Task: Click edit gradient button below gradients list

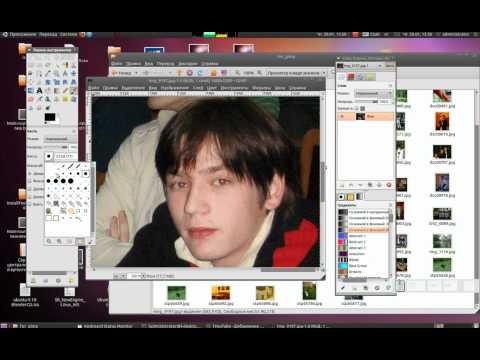Action: click(343, 287)
